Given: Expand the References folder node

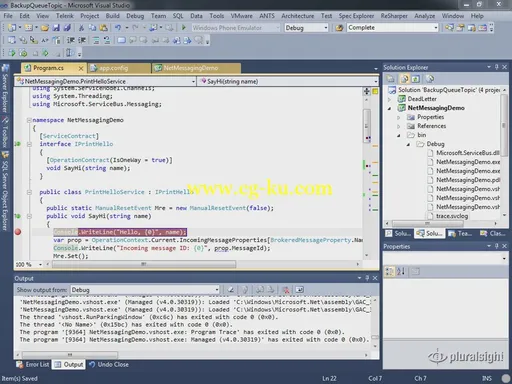Looking at the screenshot, I should [x=399, y=126].
